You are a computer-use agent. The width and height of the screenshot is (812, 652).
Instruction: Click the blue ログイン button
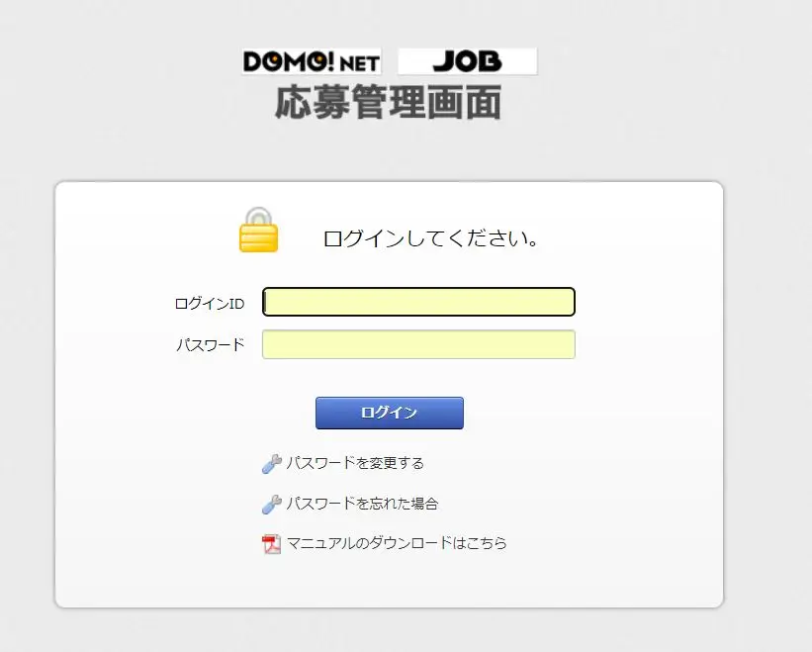(x=390, y=413)
